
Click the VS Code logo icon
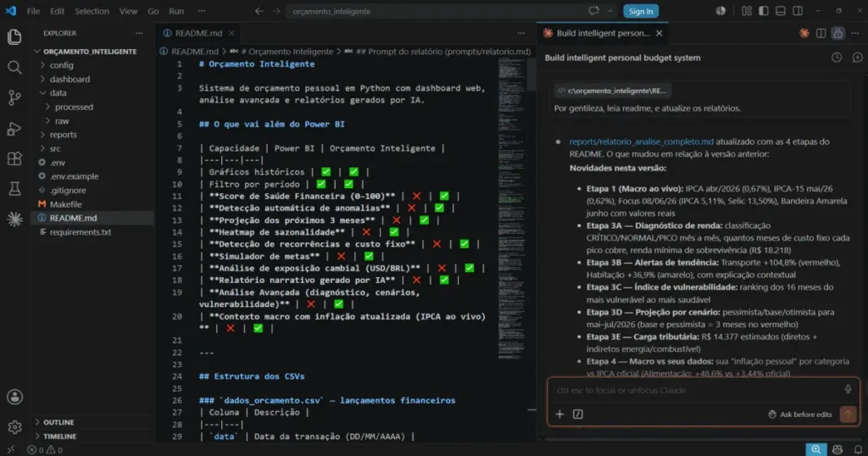click(10, 10)
